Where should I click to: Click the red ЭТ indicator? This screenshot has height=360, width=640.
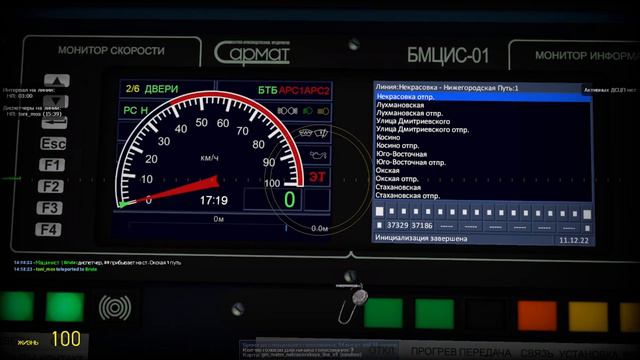tap(318, 177)
